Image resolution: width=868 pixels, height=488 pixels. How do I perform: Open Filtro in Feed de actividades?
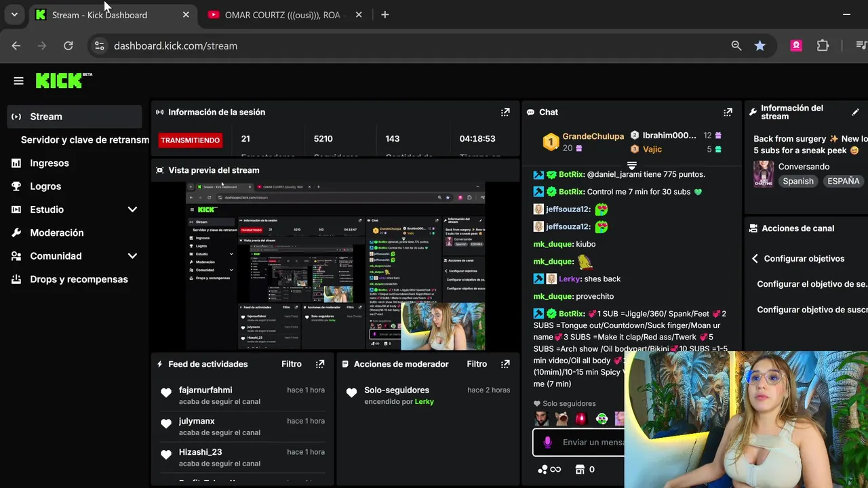(292, 364)
